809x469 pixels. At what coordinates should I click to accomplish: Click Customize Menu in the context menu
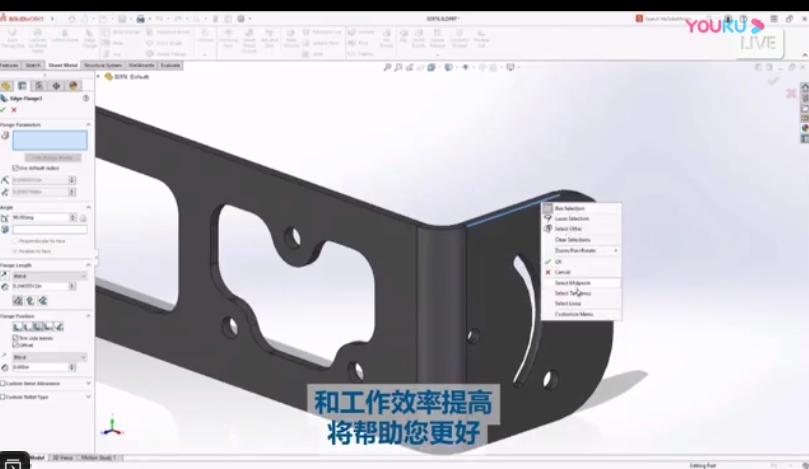coord(573,314)
